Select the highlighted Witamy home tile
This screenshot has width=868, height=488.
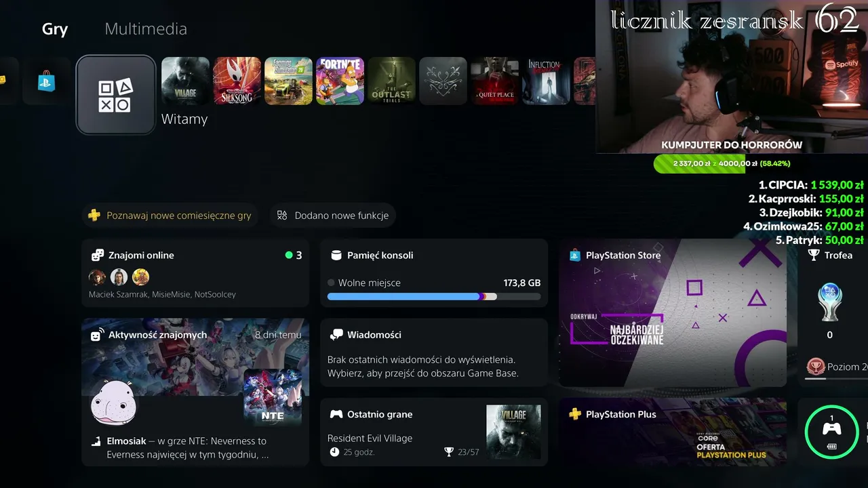(x=116, y=95)
